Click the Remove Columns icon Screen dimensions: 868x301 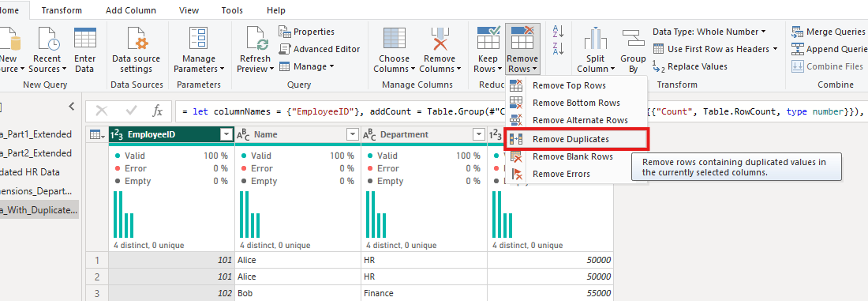[440, 39]
